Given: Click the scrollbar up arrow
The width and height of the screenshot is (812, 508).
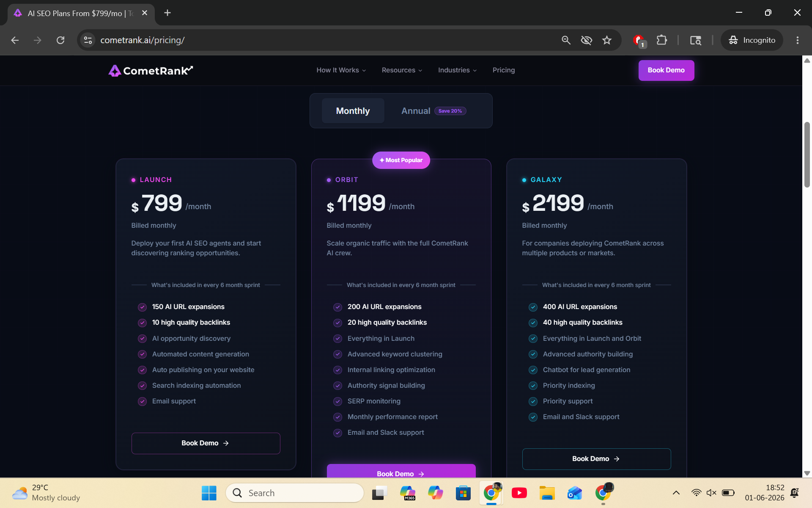Looking at the screenshot, I should coord(807,61).
